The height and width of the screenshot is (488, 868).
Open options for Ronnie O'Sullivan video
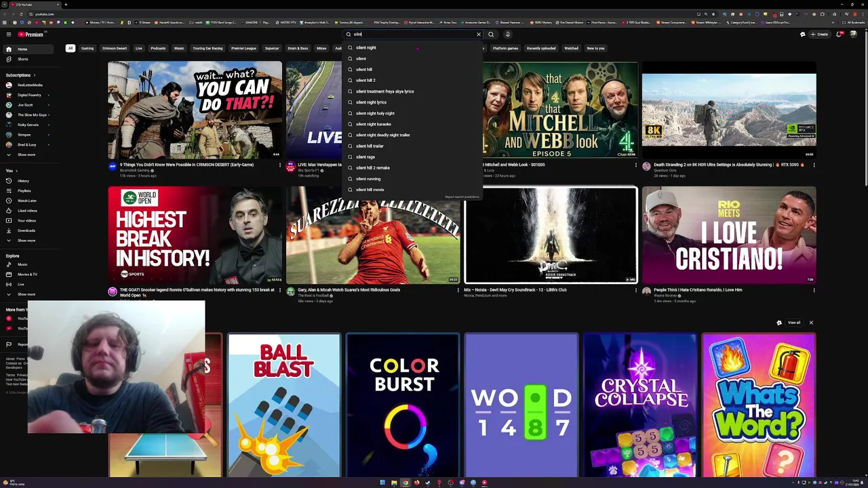(x=279, y=290)
